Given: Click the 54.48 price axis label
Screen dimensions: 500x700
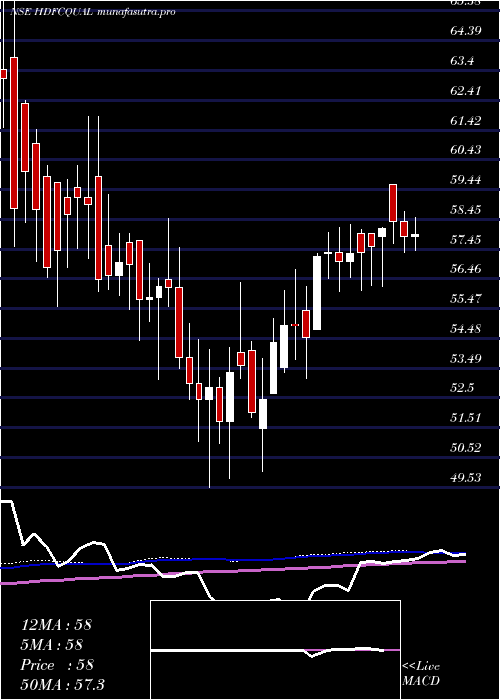Looking at the screenshot, I should (466, 329).
